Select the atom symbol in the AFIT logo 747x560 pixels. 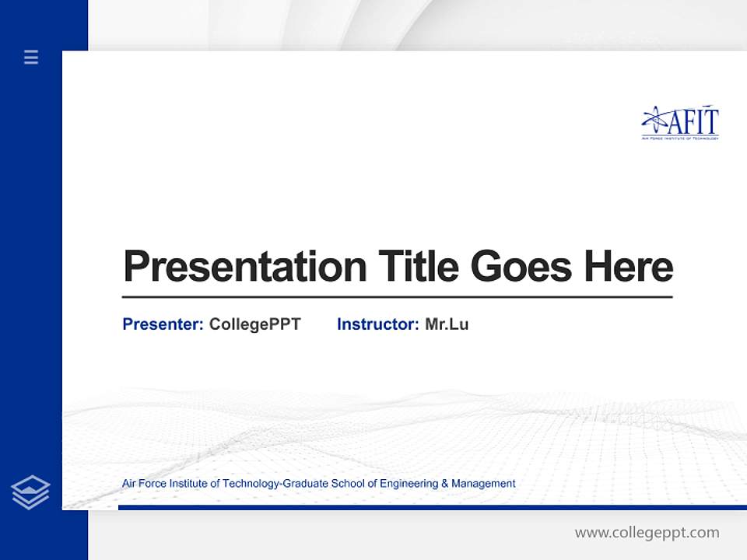click(x=654, y=117)
